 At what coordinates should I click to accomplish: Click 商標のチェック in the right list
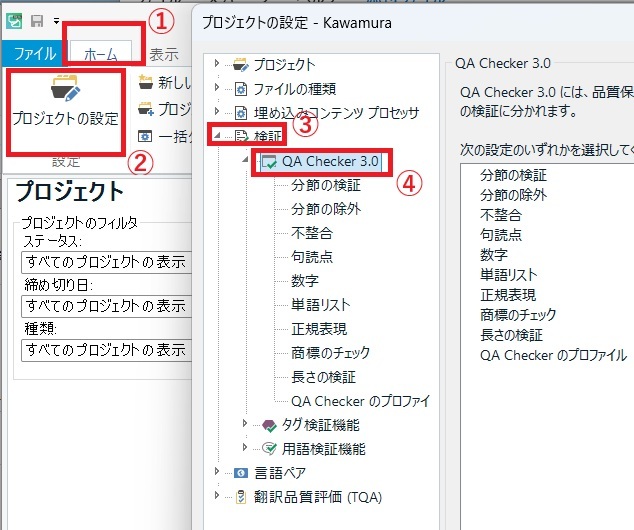518,315
